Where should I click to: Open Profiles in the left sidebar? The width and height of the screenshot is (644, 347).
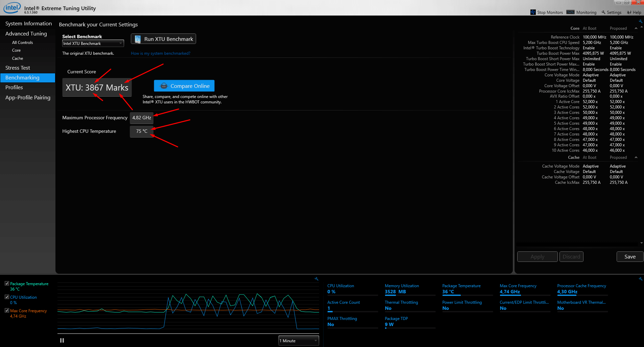point(14,88)
